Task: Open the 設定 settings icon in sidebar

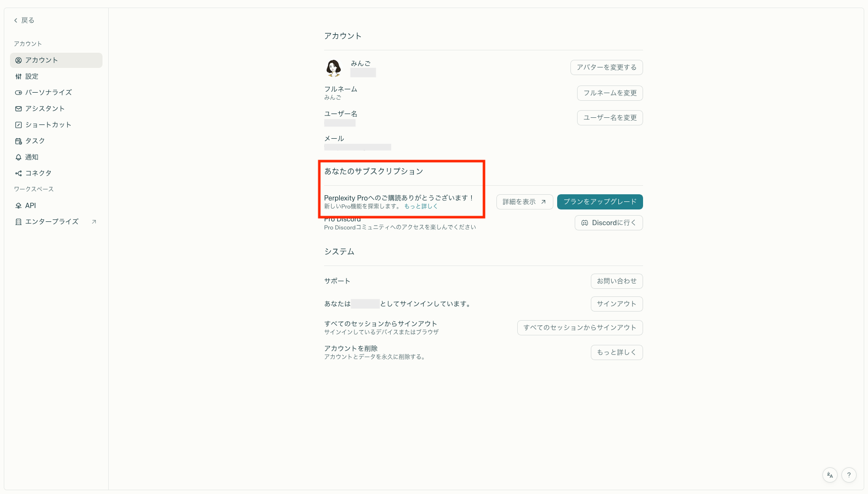Action: click(19, 76)
